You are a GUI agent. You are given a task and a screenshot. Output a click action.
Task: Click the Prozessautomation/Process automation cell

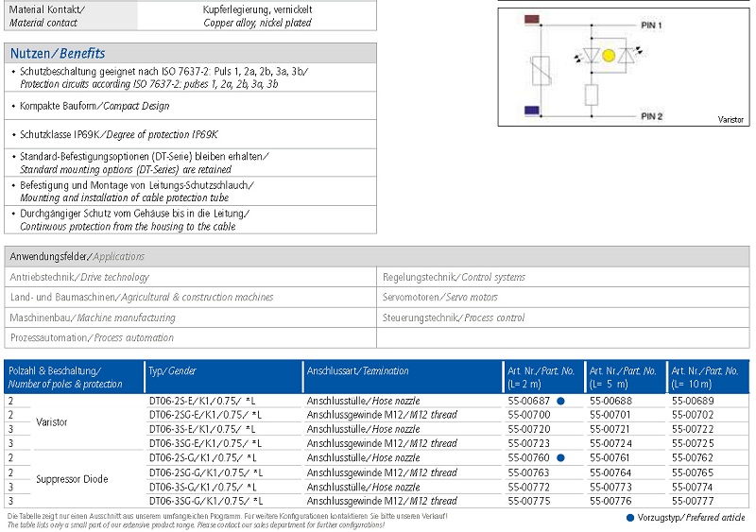(x=92, y=337)
